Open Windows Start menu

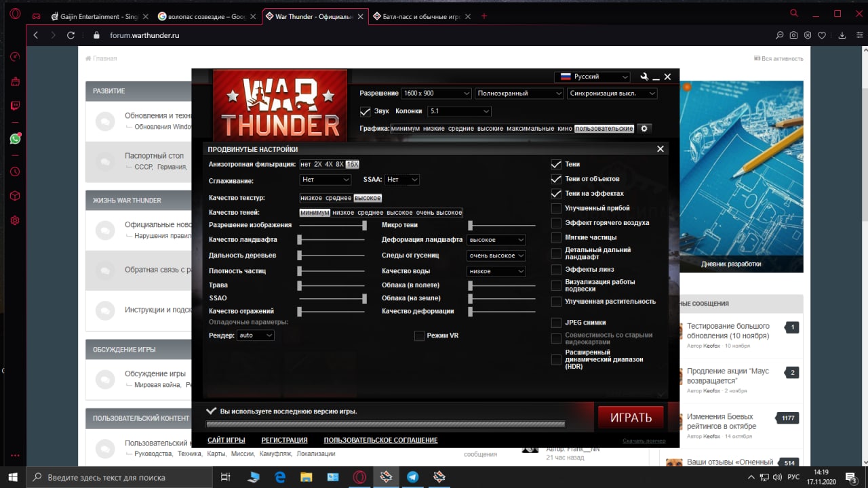pos(13,477)
